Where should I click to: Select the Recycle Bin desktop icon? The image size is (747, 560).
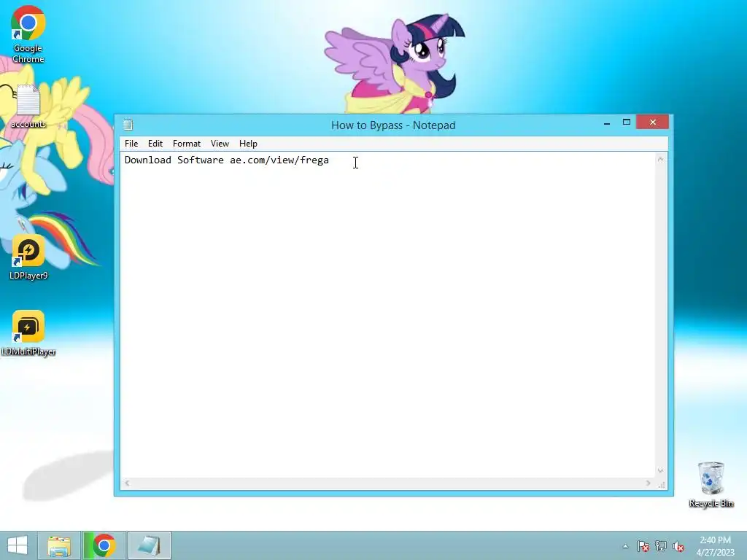point(711,484)
